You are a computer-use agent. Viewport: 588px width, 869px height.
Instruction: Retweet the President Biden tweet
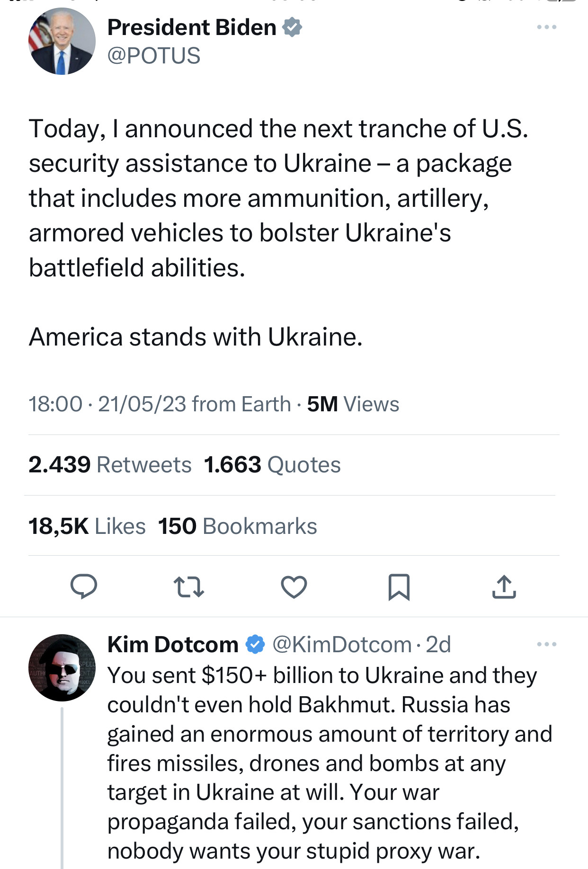coord(189,587)
